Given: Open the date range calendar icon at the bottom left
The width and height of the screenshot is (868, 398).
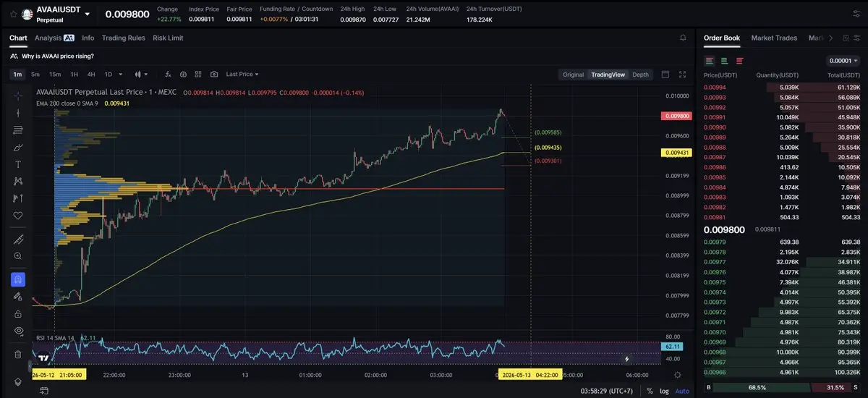Looking at the screenshot, I should (x=43, y=391).
